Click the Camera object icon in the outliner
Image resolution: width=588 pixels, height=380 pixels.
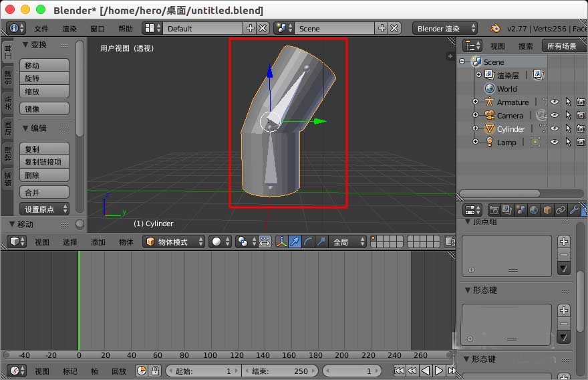[489, 115]
